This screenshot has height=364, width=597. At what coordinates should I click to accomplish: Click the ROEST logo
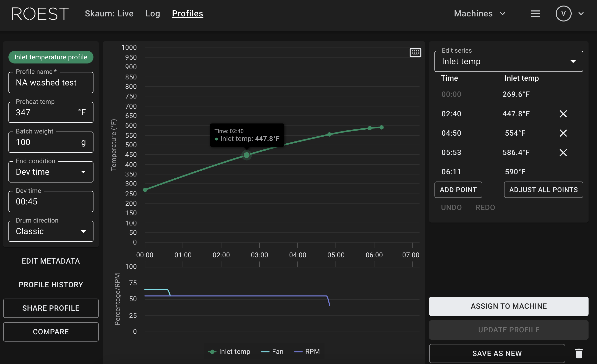[40, 14]
